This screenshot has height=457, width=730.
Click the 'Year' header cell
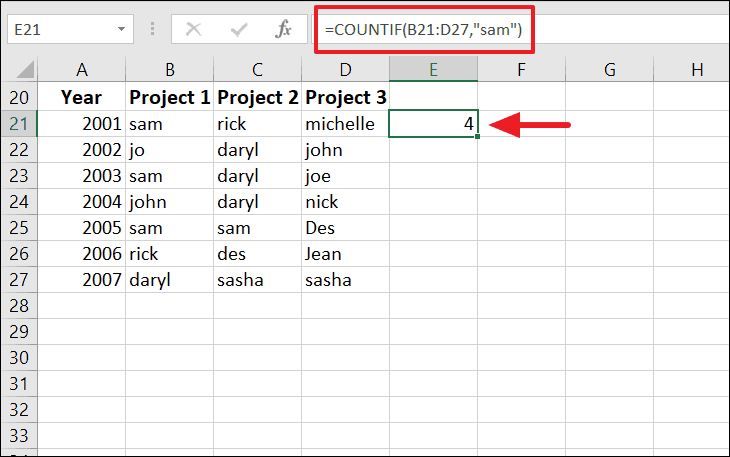81,97
